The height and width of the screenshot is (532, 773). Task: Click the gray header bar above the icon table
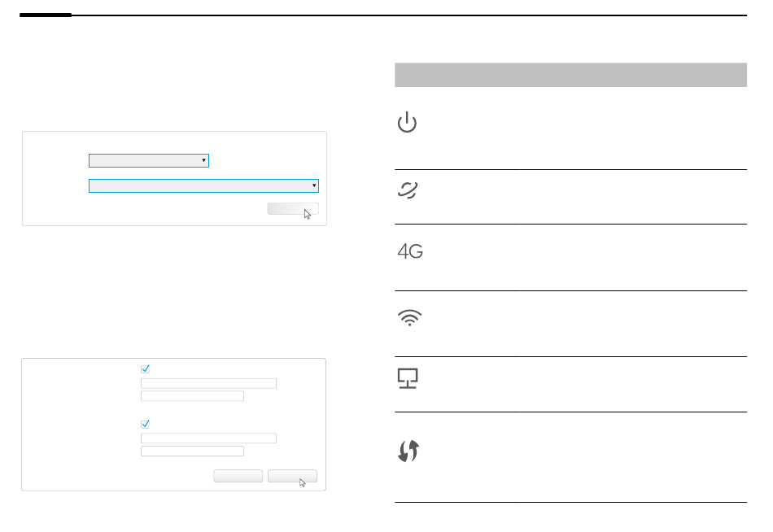point(570,75)
